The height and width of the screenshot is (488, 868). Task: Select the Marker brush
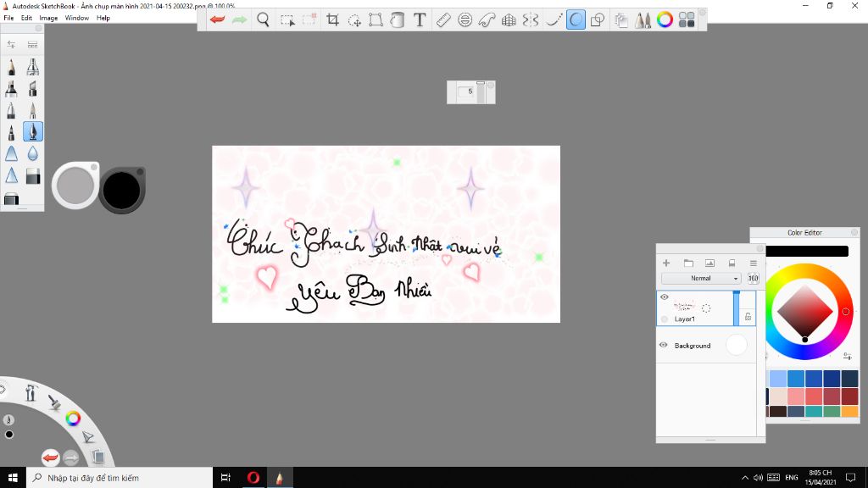point(11,88)
